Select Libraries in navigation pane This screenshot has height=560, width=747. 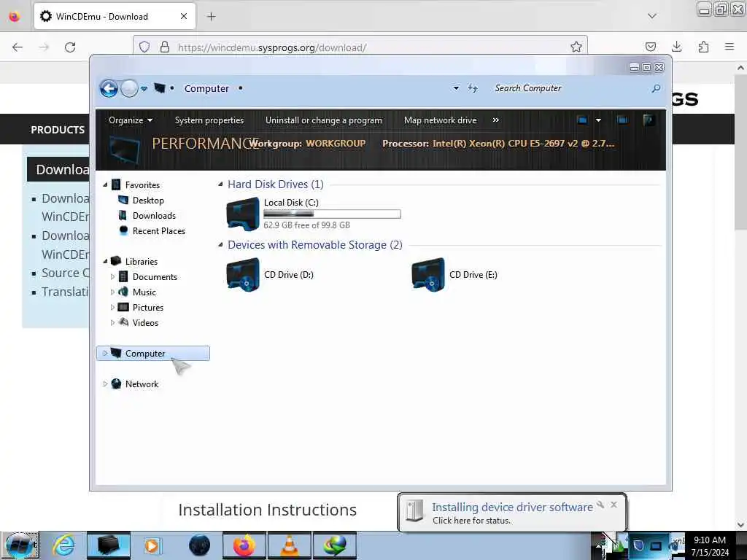click(141, 262)
